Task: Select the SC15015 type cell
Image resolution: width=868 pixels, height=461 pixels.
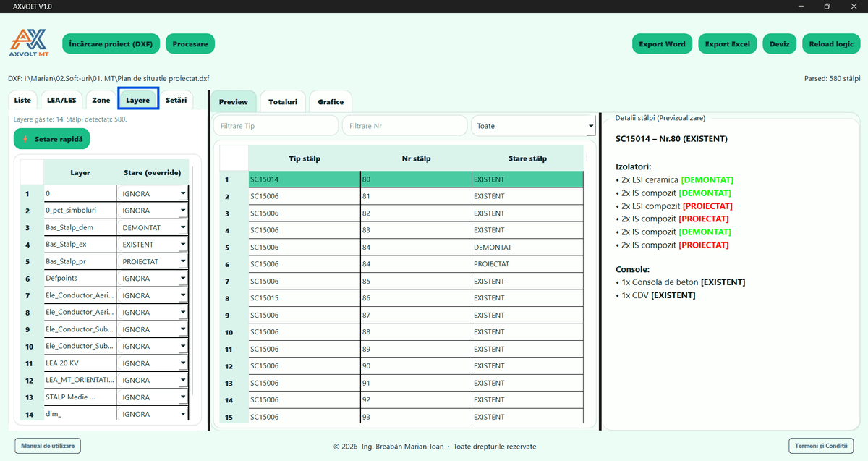Action: pos(304,298)
